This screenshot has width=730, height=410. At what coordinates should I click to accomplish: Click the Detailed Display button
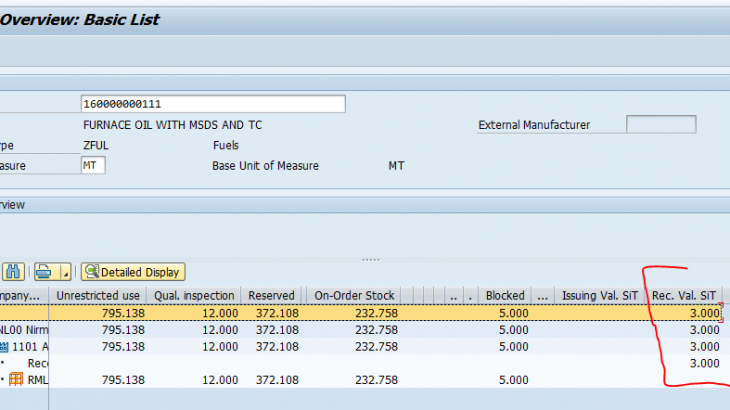coord(133,272)
